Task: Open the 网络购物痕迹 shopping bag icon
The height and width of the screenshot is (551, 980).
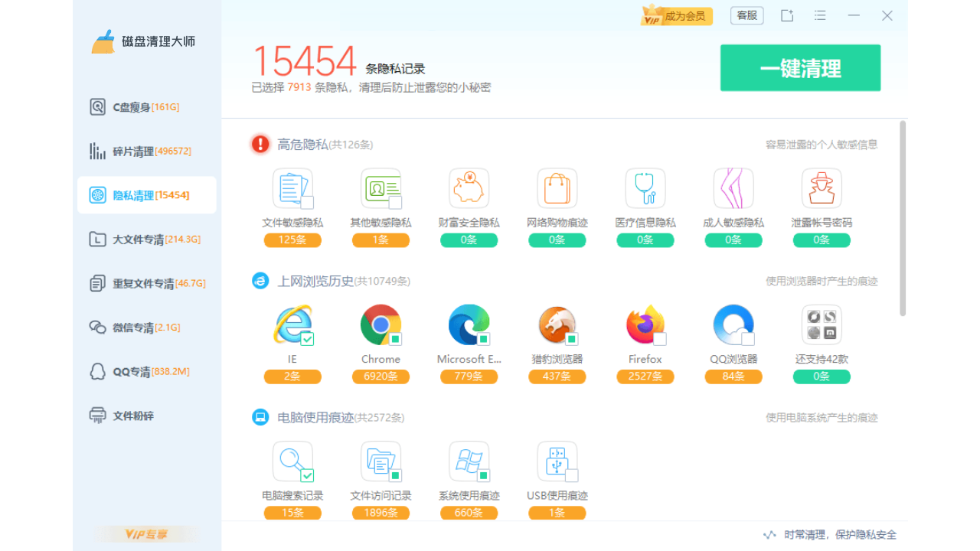Action: [557, 188]
